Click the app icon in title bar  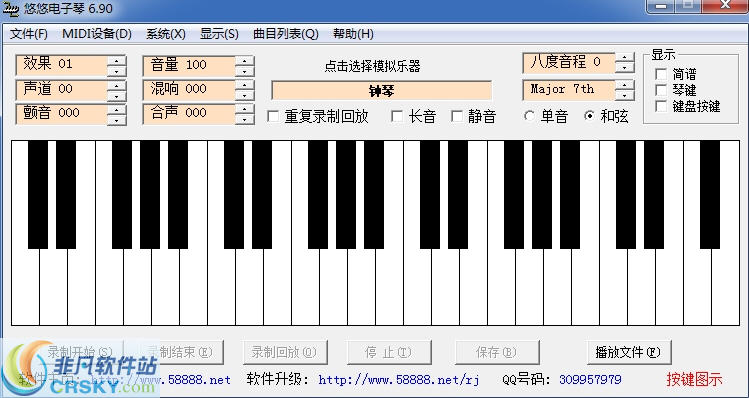[11, 8]
